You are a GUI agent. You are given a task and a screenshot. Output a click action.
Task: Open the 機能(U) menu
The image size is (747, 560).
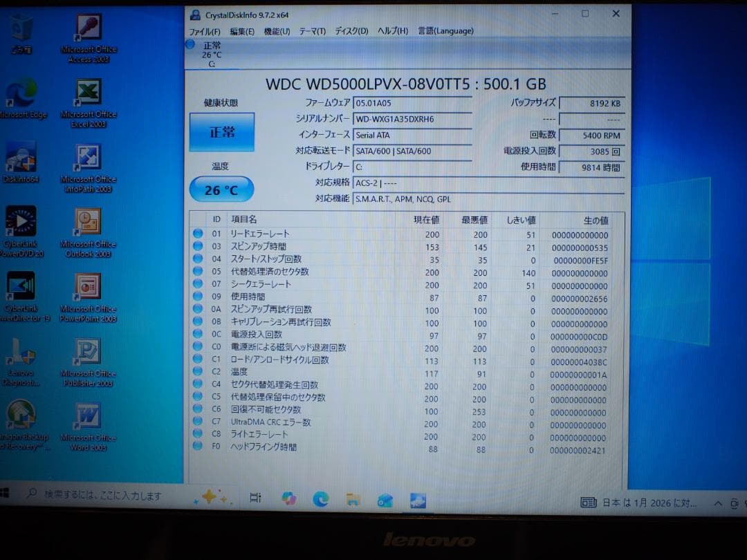pos(277,31)
